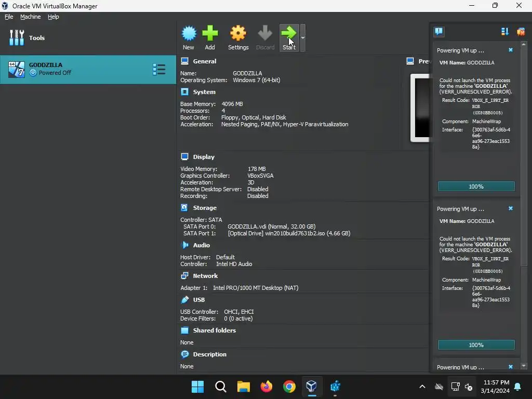Open the Windows Start menu

[x=197, y=386]
